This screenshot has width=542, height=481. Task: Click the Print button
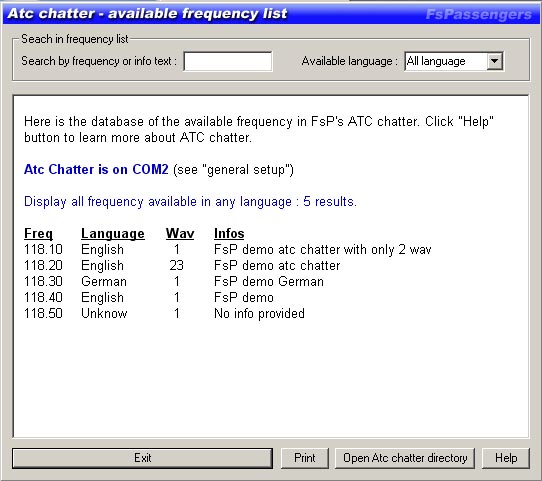tap(305, 458)
